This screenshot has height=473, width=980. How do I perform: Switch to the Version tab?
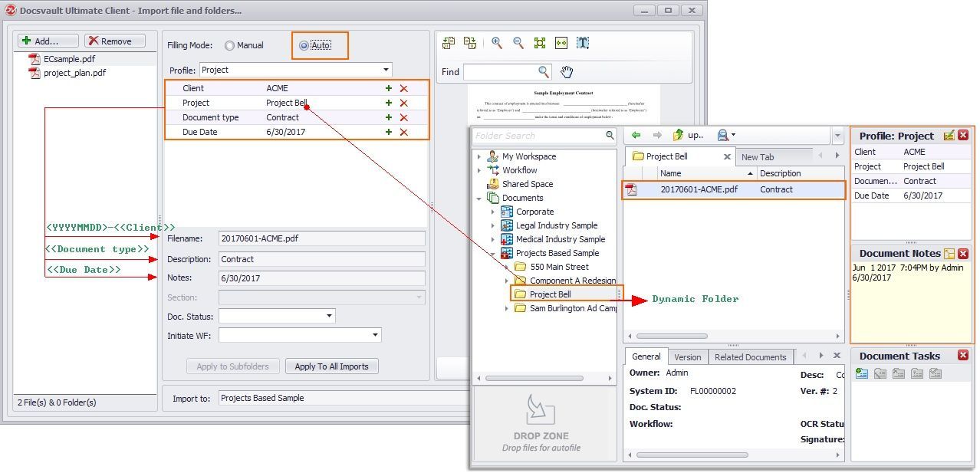pyautogui.click(x=687, y=357)
